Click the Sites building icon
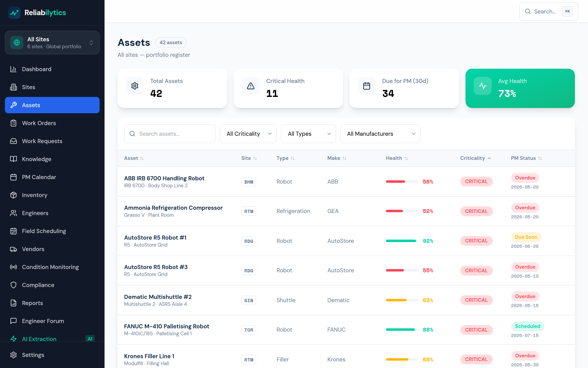Screen dimensions: 588x368 13,87
